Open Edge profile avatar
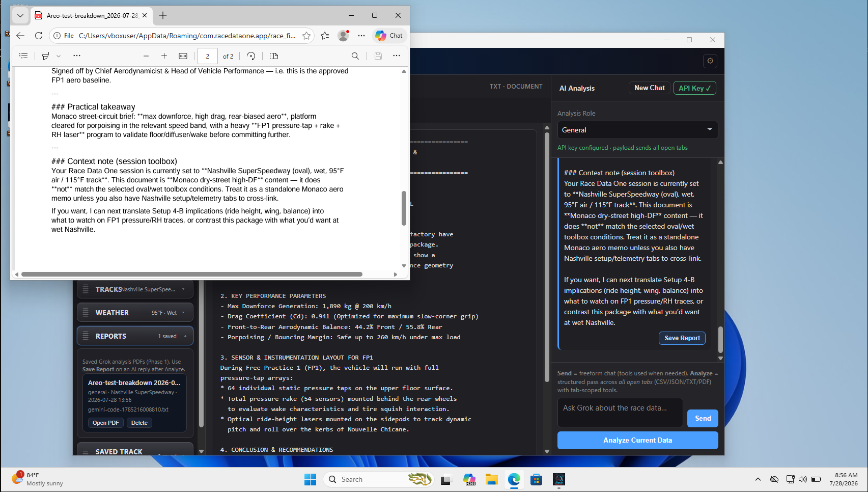 [x=343, y=36]
